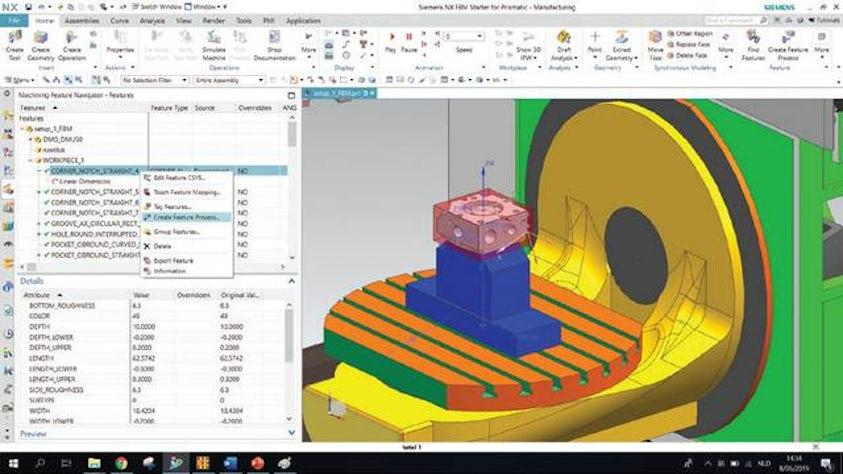
Task: Switch to the Curve ribbon tab
Action: (x=119, y=20)
